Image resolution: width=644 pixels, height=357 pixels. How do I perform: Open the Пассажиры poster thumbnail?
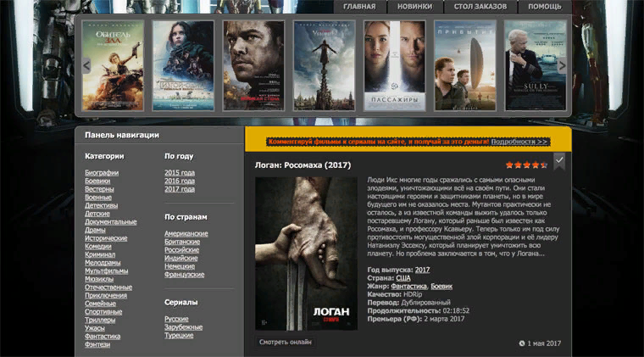[x=394, y=66]
